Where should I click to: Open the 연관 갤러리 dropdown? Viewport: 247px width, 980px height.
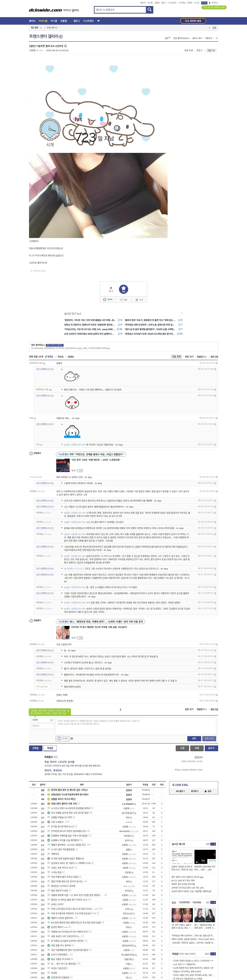coord(181,38)
